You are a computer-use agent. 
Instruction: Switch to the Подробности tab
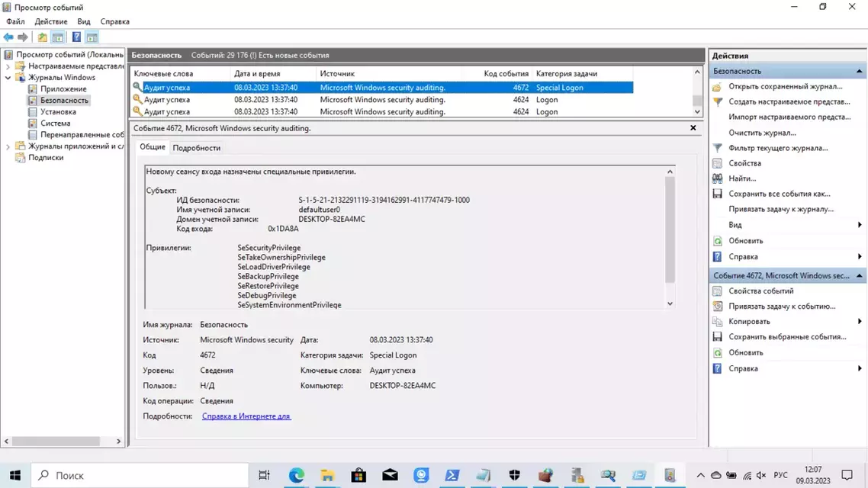[197, 148]
